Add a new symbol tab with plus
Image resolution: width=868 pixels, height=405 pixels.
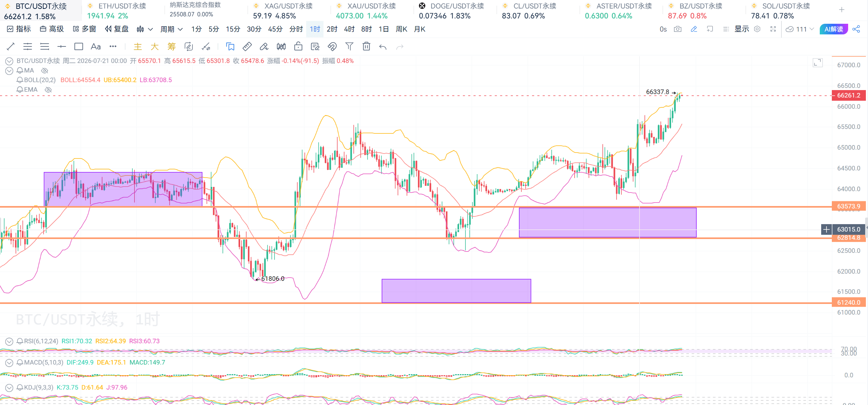click(x=842, y=10)
